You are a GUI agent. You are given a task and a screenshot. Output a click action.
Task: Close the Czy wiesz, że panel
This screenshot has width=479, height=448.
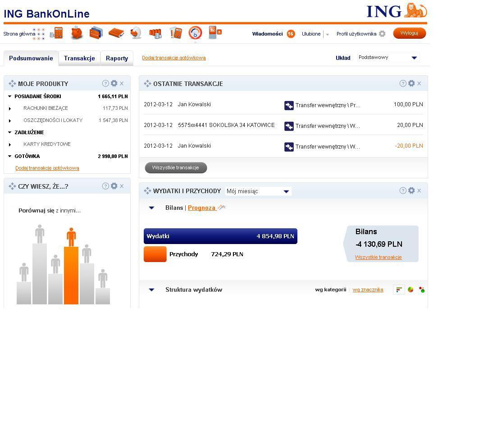(122, 186)
